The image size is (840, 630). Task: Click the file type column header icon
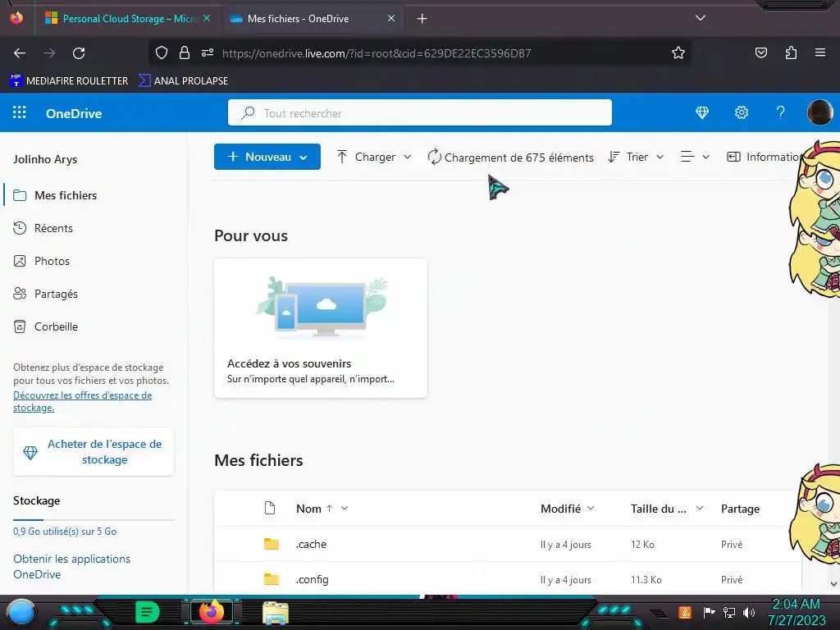pyautogui.click(x=270, y=508)
